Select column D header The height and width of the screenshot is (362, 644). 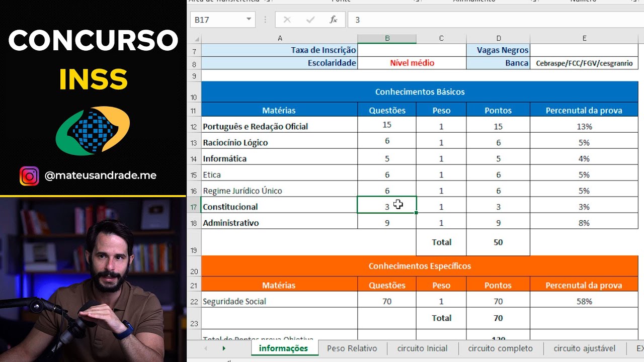(498, 38)
